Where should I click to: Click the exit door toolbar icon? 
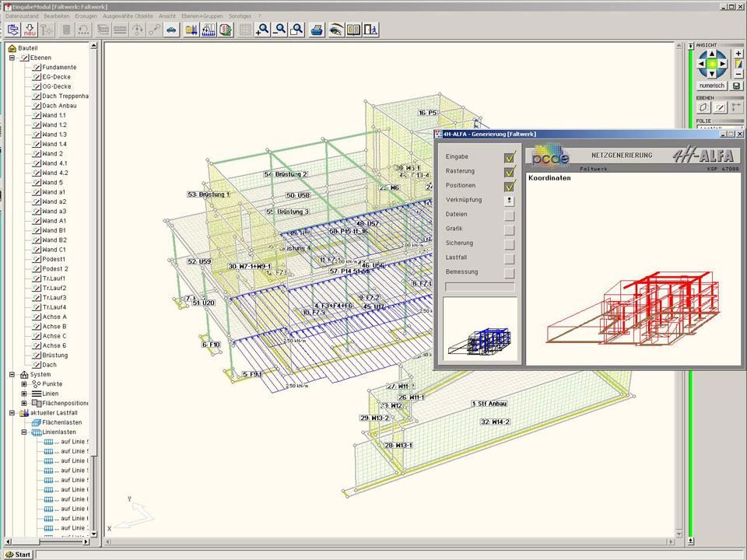372,30
